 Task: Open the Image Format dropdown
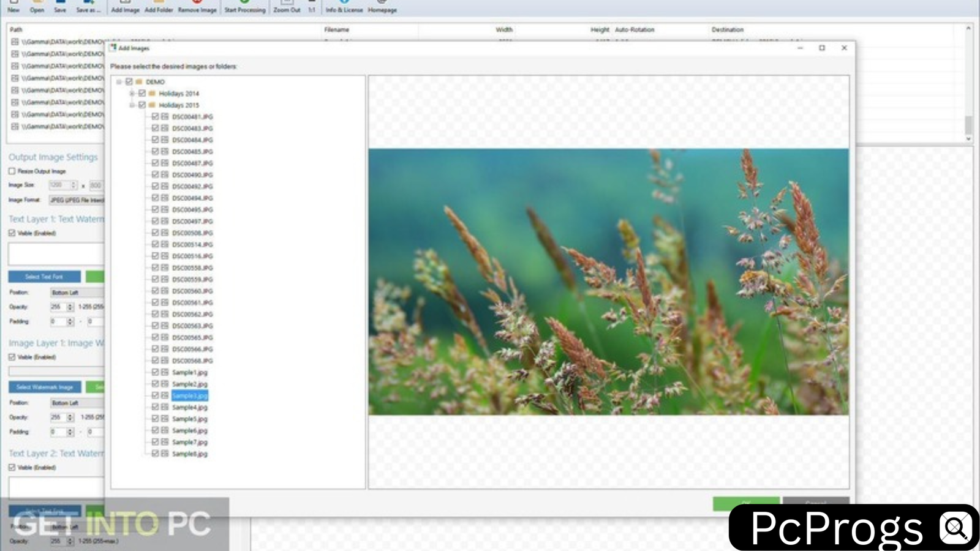pyautogui.click(x=77, y=200)
